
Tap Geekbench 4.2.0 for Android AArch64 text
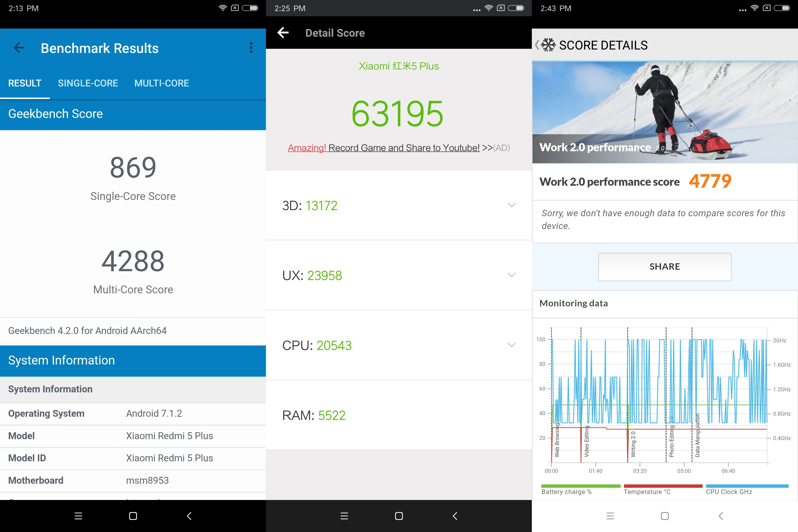(87, 331)
